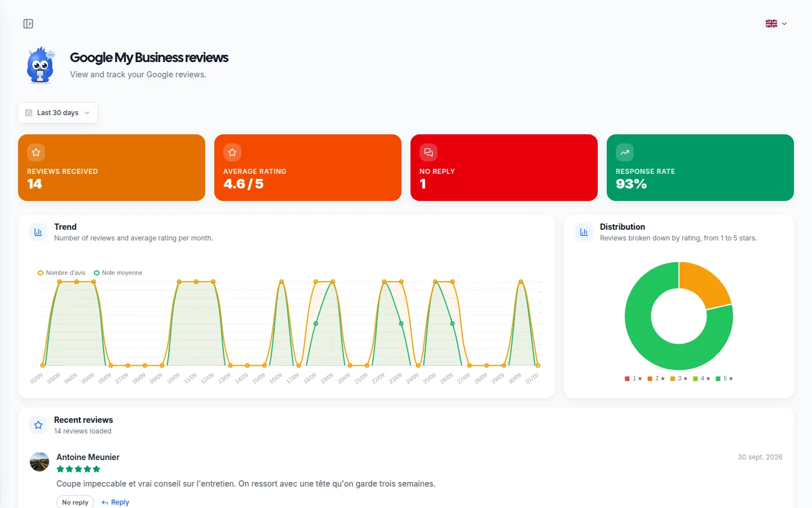
Task: Click the Google My Business reviews title
Action: [x=149, y=58]
